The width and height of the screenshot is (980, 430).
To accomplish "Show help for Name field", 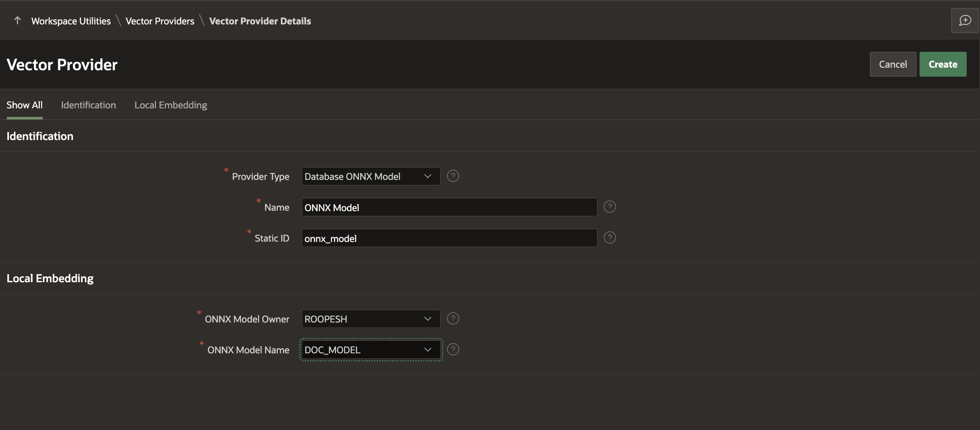I will tap(610, 207).
